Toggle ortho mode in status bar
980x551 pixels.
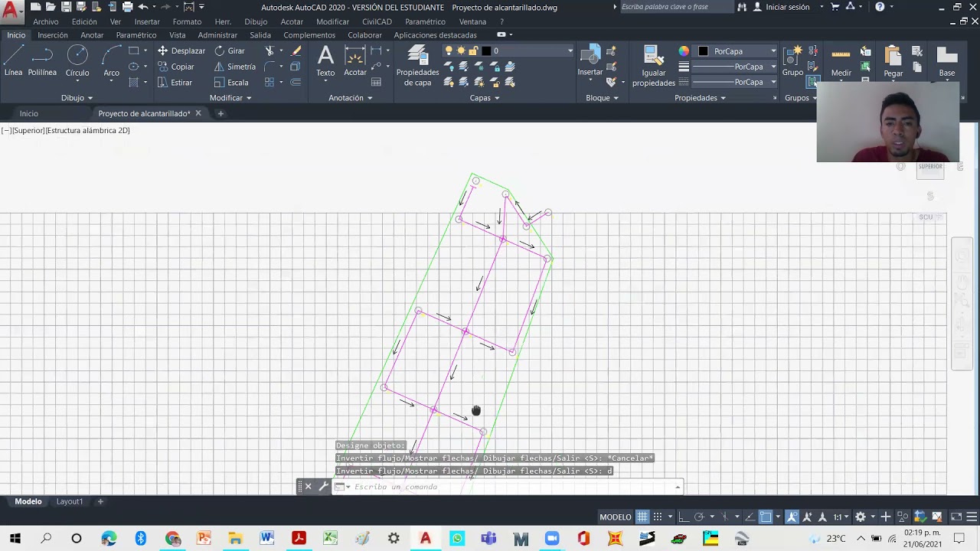point(684,517)
